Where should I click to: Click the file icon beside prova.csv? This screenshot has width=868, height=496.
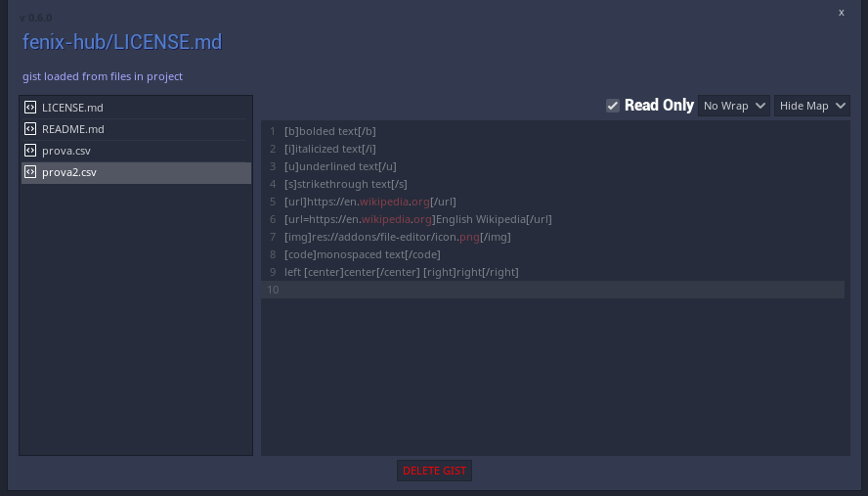(x=30, y=151)
